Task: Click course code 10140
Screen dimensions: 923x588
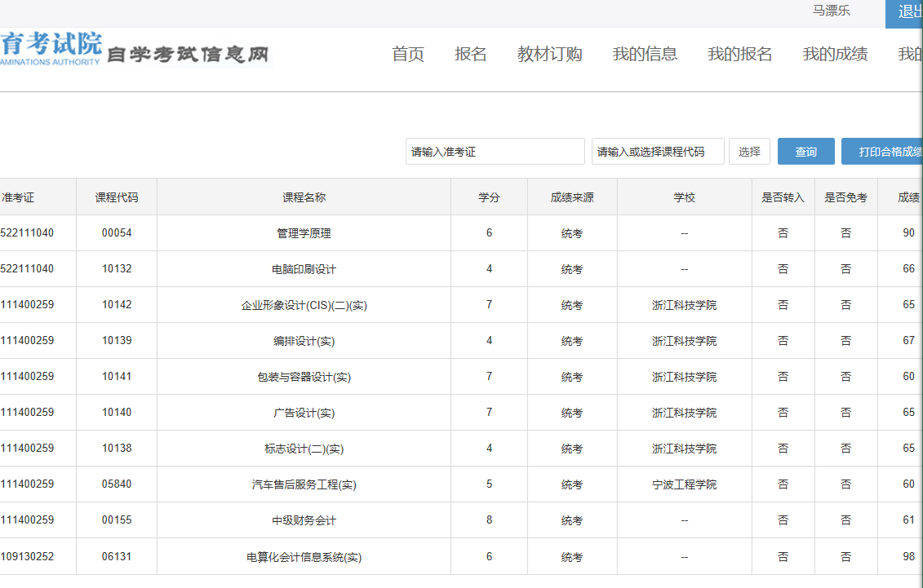Action: coord(117,412)
